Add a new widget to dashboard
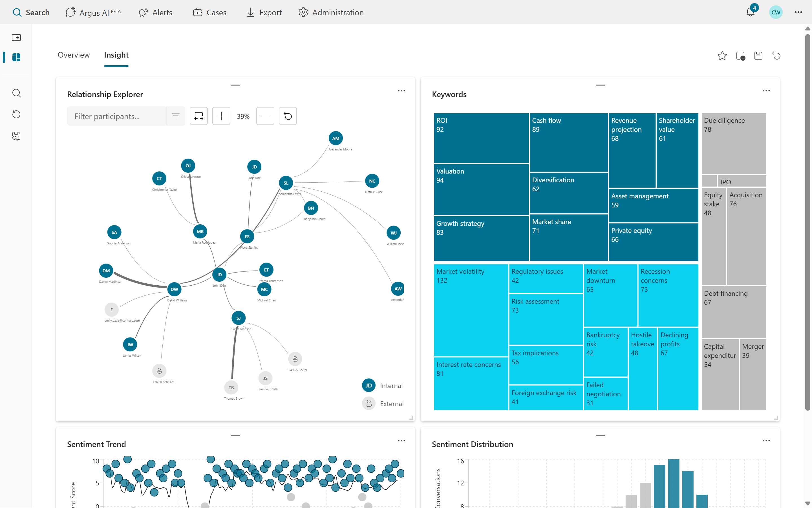 coord(741,56)
